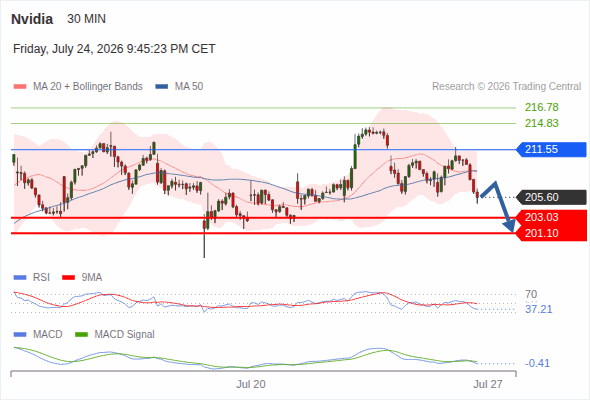This screenshot has height=400, width=590.
Task: Click the 216.78 resistance level label
Action: point(541,107)
